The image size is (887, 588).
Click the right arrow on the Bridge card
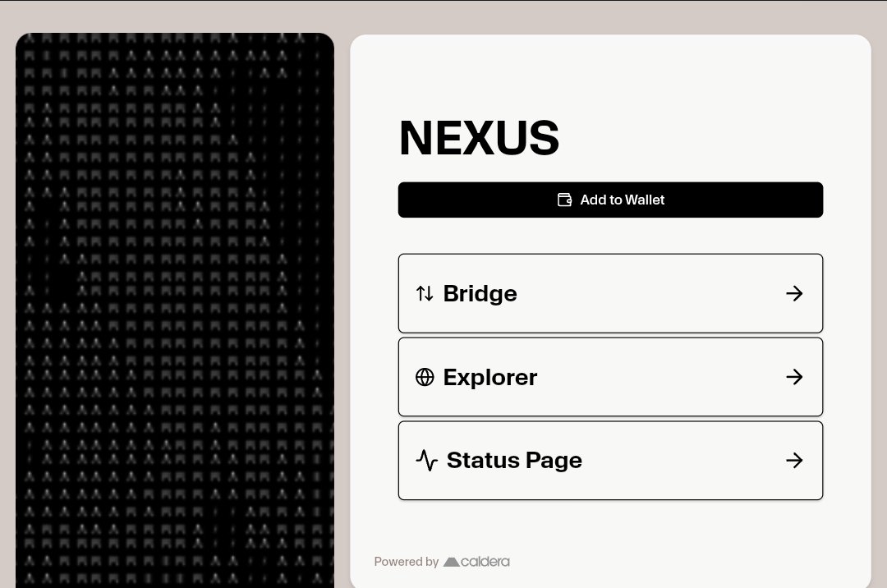tap(794, 293)
